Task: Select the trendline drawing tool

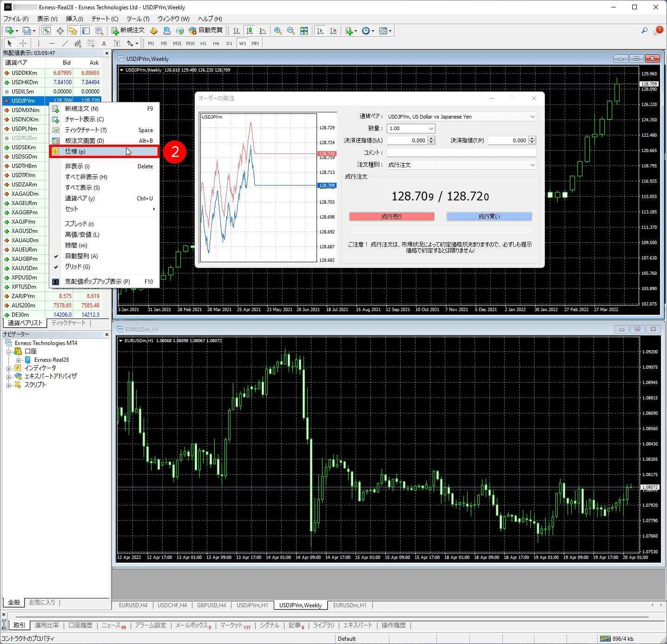Action: (x=65, y=43)
